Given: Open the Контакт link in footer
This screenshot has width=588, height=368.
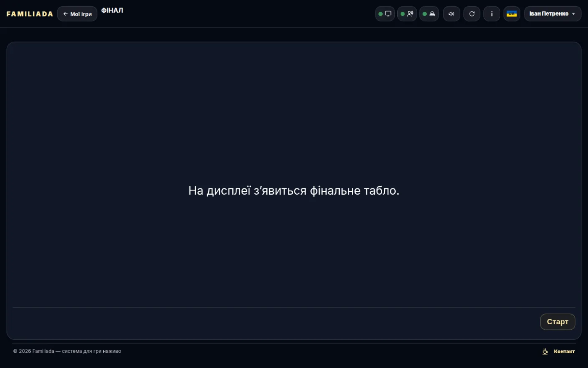Looking at the screenshot, I should coord(564,352).
